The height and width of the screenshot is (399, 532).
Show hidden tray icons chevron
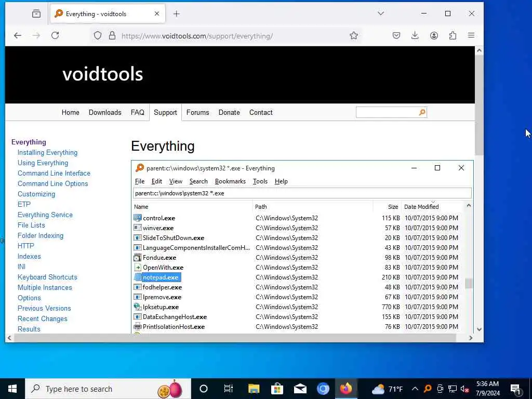[x=415, y=389]
